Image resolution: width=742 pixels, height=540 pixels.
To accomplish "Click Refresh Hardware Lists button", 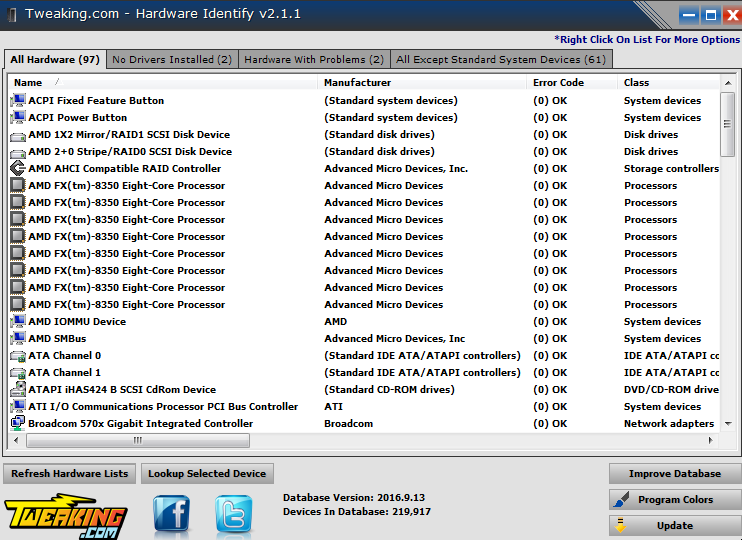I will tap(70, 474).
